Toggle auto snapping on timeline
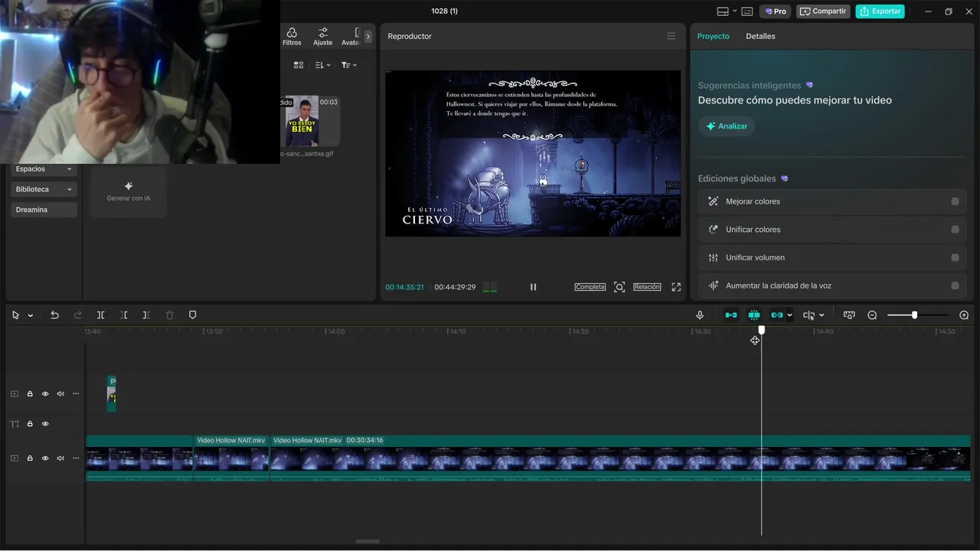The image size is (980, 551). click(x=754, y=315)
